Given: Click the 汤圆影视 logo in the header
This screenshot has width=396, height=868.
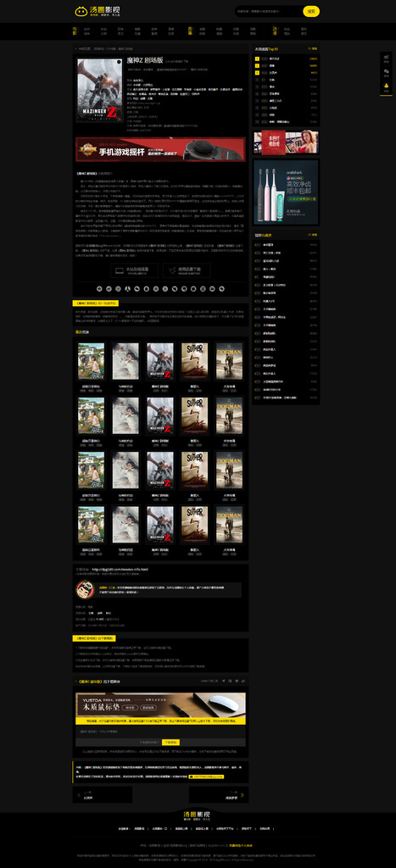Looking at the screenshot, I should [x=97, y=11].
